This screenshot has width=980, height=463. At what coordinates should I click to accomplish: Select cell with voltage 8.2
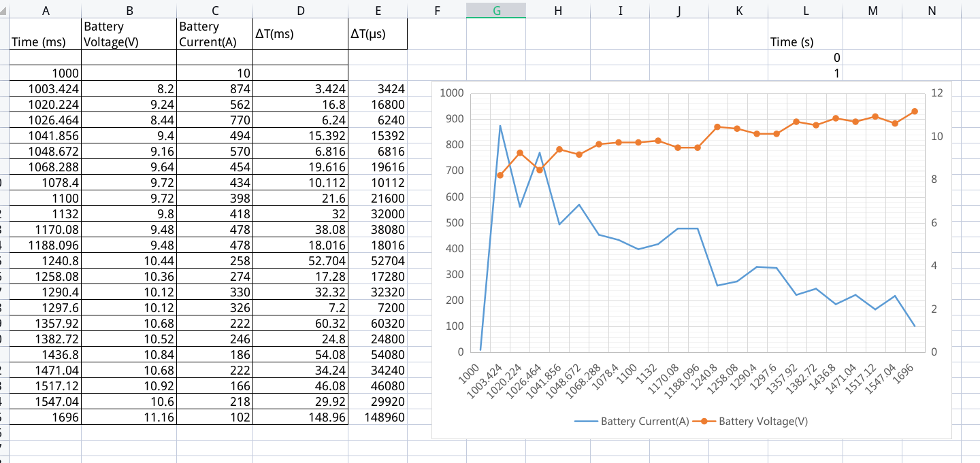pyautogui.click(x=129, y=88)
